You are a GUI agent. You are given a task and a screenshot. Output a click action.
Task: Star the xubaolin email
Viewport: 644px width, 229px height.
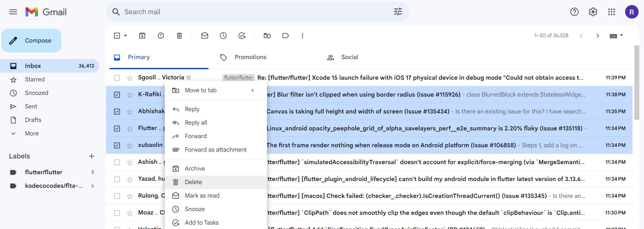(x=130, y=146)
